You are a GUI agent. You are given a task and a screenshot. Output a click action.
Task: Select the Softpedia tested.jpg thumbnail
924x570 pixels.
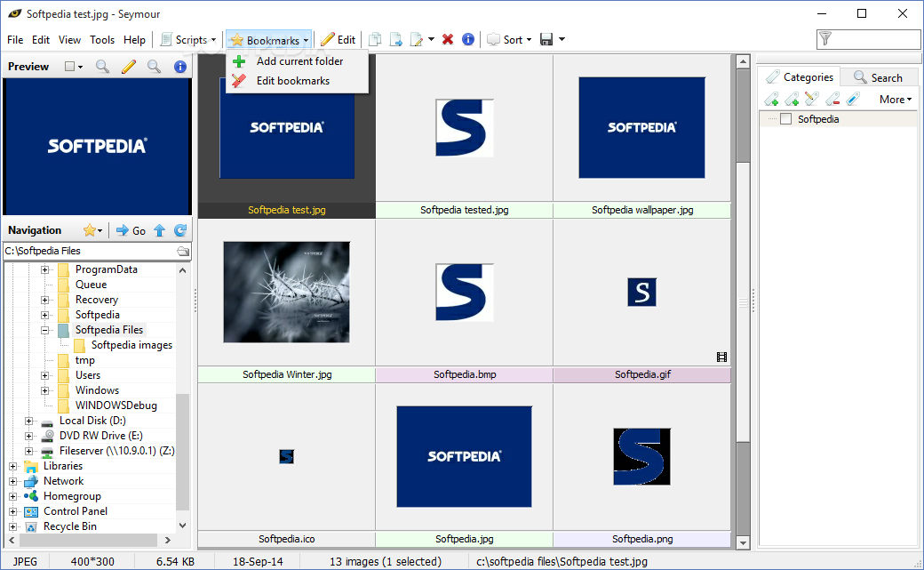tap(465, 127)
